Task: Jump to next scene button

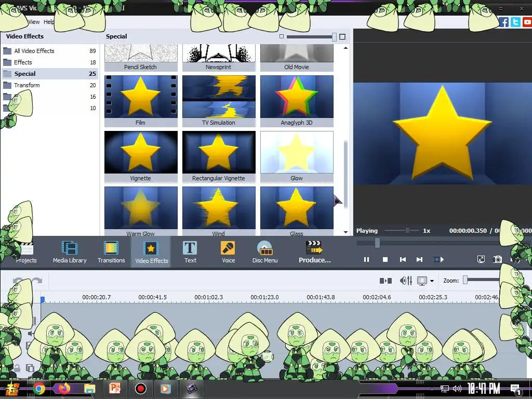Action: click(x=438, y=260)
